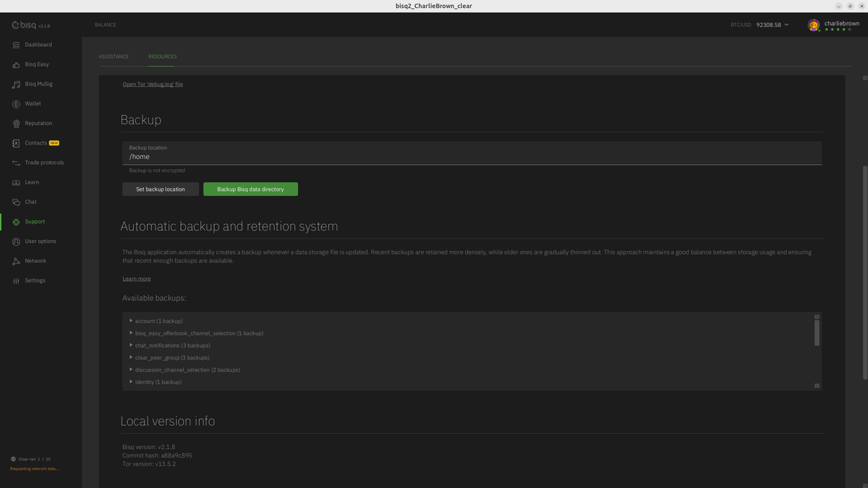Image resolution: width=868 pixels, height=488 pixels.
Task: Open Reputation badge icon
Action: [x=16, y=124]
